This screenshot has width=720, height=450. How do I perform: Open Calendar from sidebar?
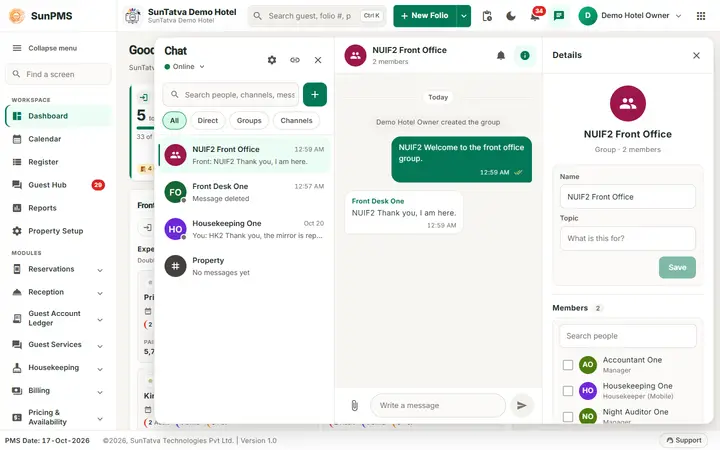pyautogui.click(x=58, y=139)
